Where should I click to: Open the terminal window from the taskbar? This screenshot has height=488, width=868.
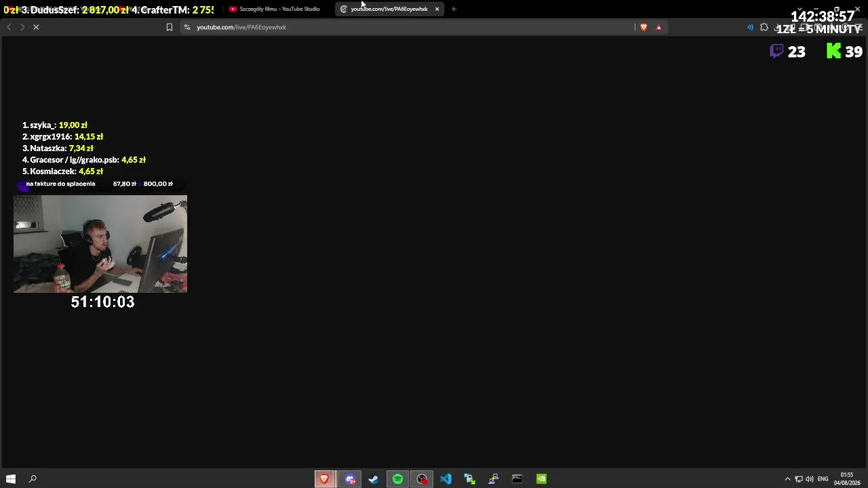(517, 479)
